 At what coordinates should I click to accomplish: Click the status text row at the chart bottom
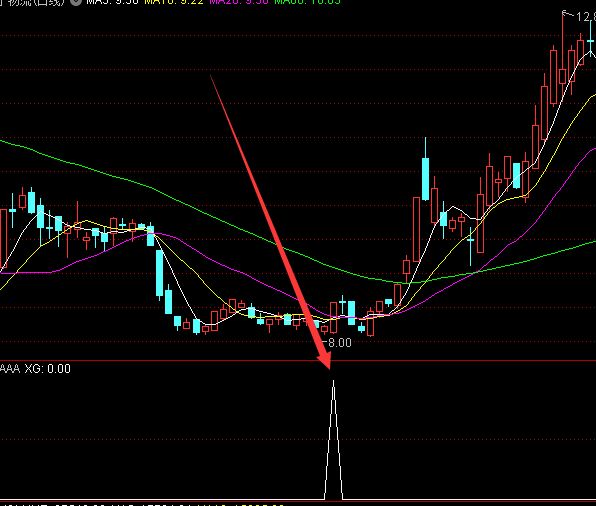[x=144, y=504]
